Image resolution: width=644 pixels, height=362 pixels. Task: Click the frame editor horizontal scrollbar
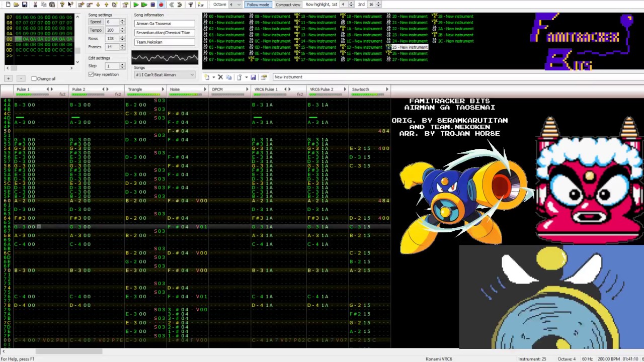click(x=40, y=68)
